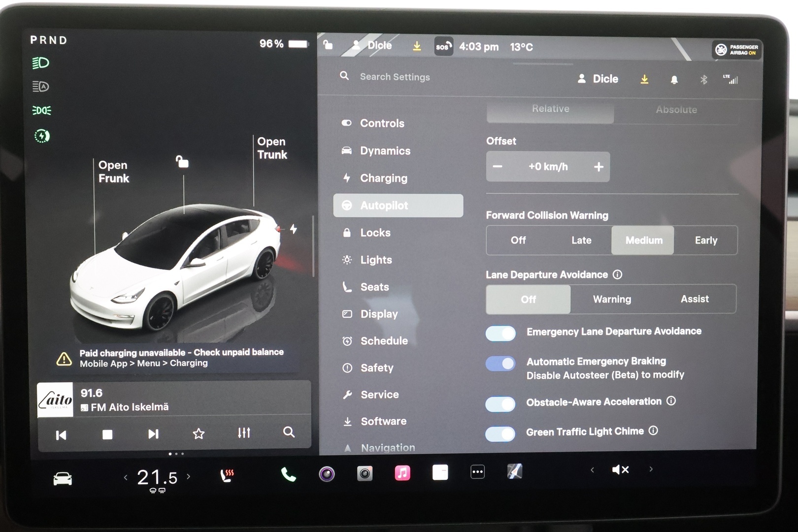The image size is (798, 532).
Task: Decrease volume with left chevron
Action: click(592, 470)
